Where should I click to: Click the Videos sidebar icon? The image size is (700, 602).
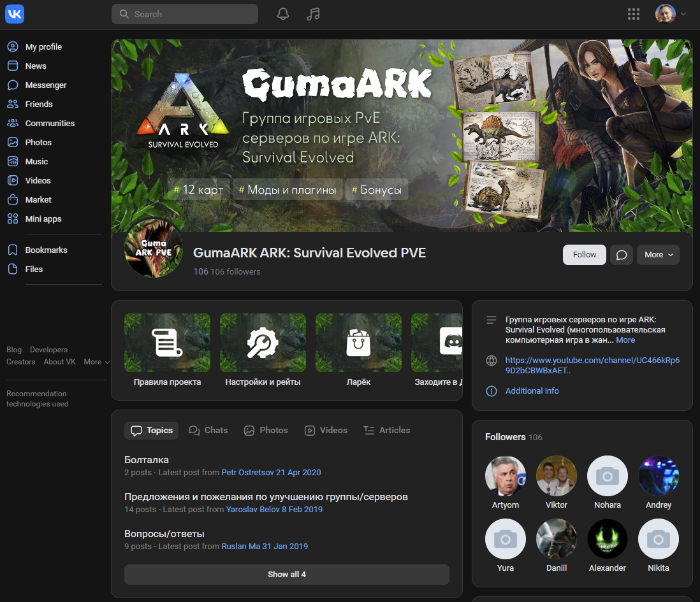click(13, 181)
